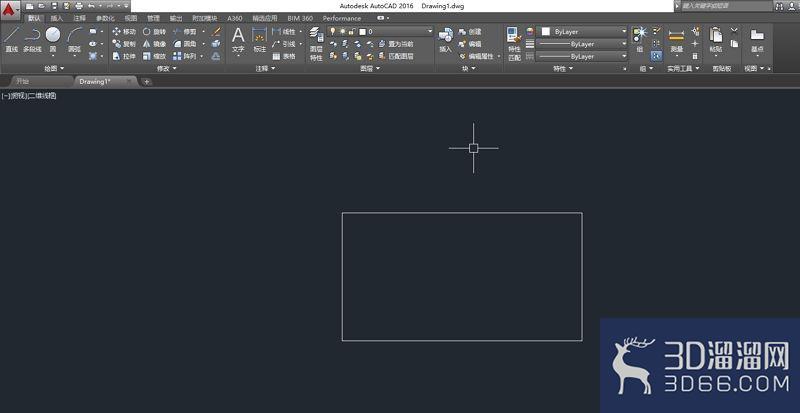800x413 pixels.
Task: Expand the Modify (修改) panel
Action: [166, 68]
